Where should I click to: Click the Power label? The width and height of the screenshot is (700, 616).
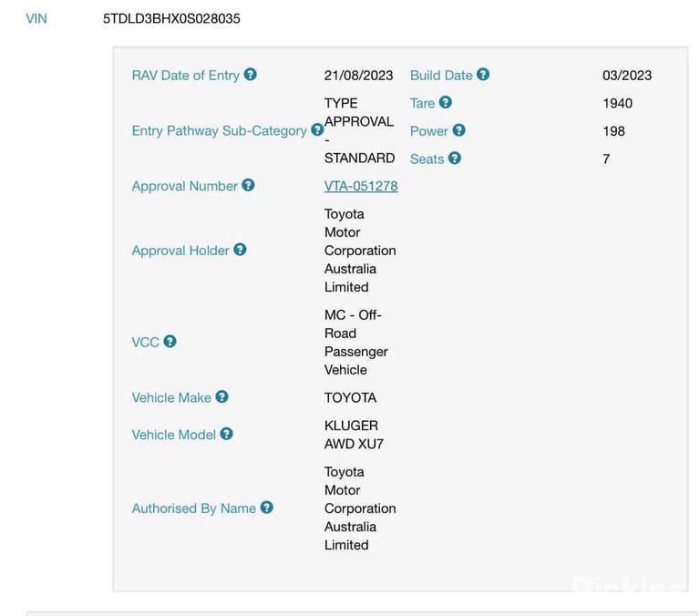(x=429, y=131)
